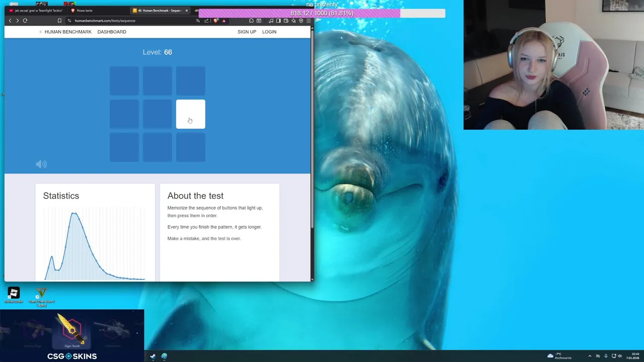The width and height of the screenshot is (644, 362).
Task: Open the taskbar clock showing 22:42
Action: pos(633,356)
